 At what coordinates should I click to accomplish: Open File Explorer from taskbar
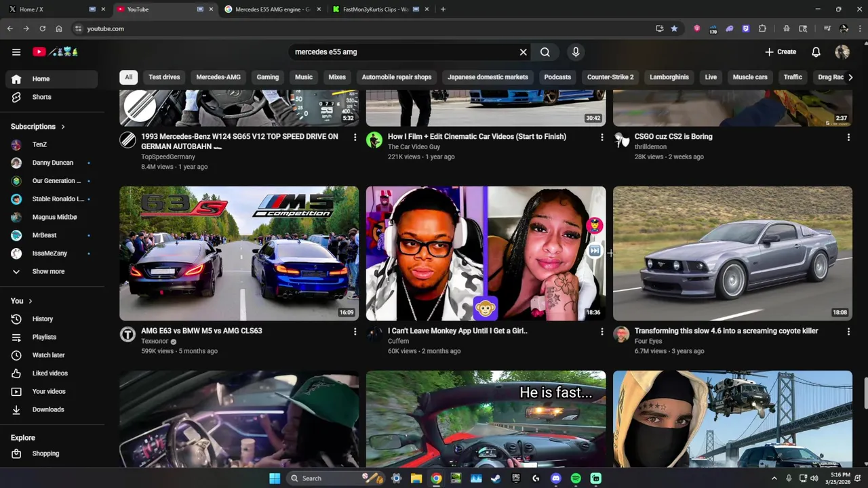click(416, 479)
